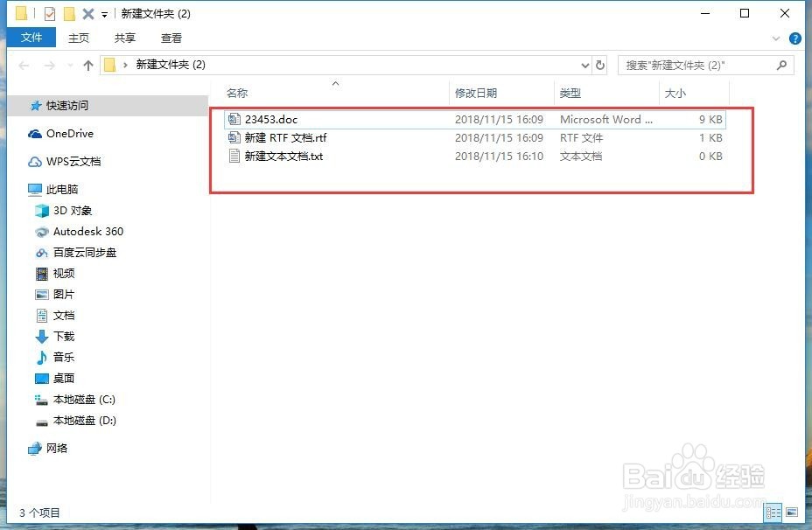Screen dimensions: 812x530
Task: Open the 文件 menu tab
Action: (31, 38)
